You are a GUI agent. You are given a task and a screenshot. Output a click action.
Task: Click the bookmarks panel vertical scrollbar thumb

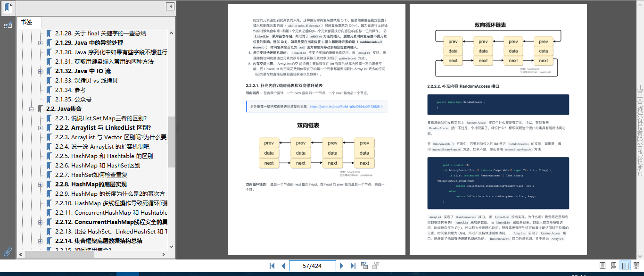tap(171, 142)
